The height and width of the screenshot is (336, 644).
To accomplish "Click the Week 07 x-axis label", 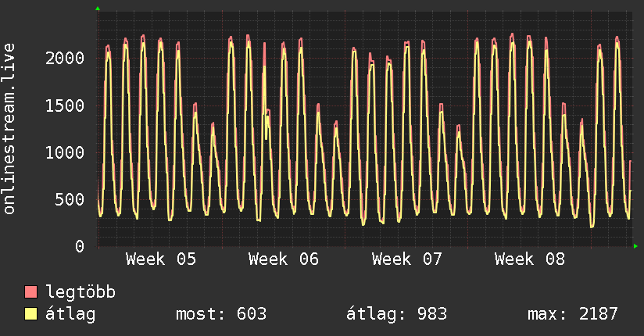I will (x=407, y=259).
